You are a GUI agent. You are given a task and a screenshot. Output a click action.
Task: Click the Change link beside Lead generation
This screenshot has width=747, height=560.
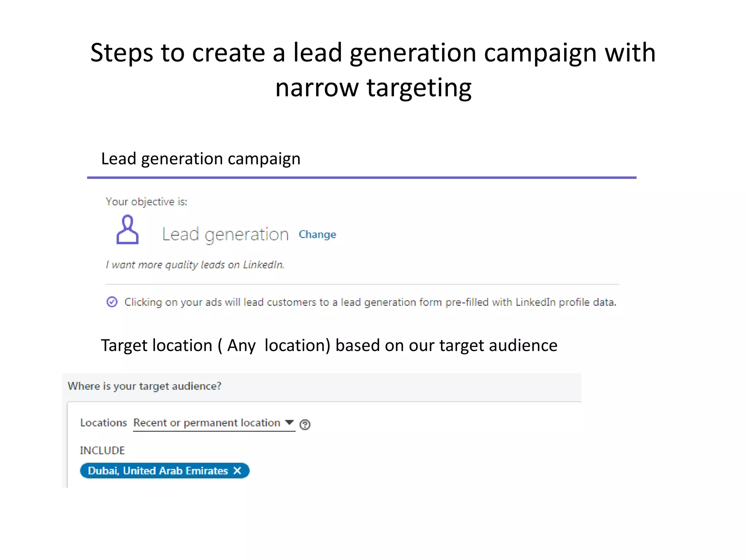[x=317, y=234]
